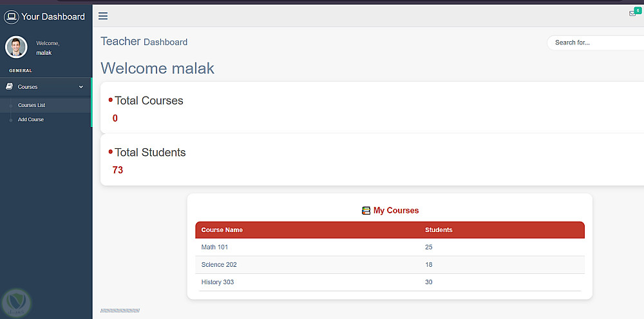Click the Students column header
Screen dimensions: 644x319
[x=439, y=230]
